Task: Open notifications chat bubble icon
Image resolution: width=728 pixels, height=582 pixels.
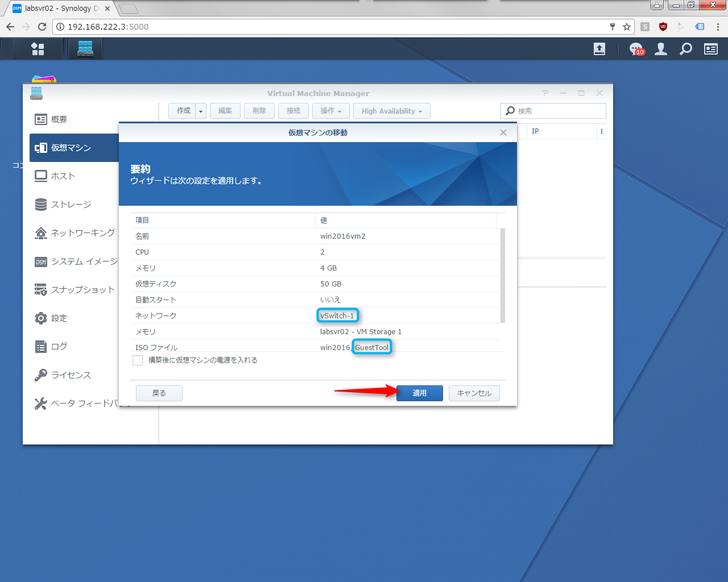Action: [x=636, y=49]
